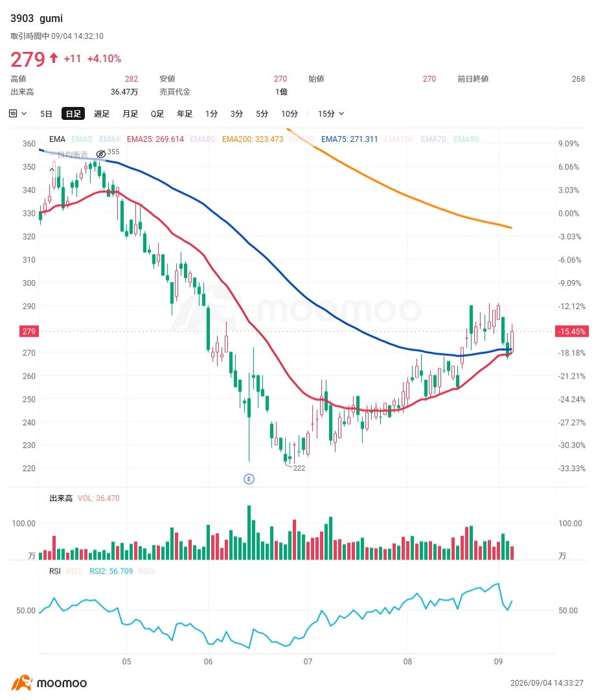Choose the 5分 minute interval

pyautogui.click(x=262, y=114)
